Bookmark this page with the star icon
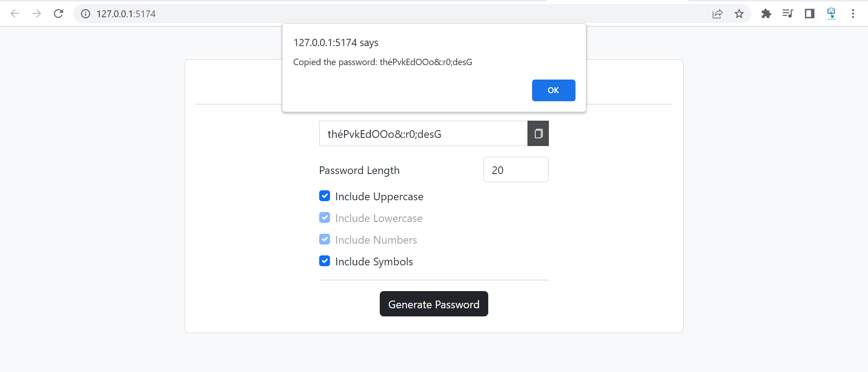Image resolution: width=868 pixels, height=372 pixels. pos(739,14)
